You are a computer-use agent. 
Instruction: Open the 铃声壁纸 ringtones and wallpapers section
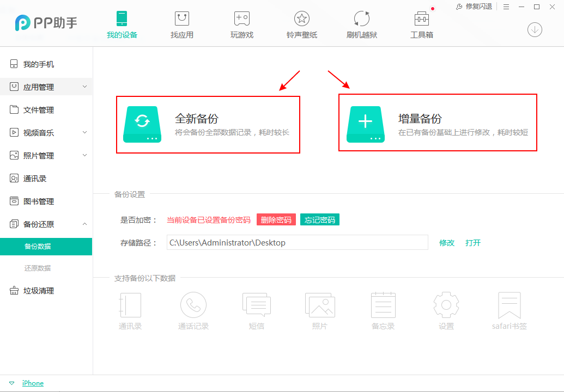(x=301, y=23)
